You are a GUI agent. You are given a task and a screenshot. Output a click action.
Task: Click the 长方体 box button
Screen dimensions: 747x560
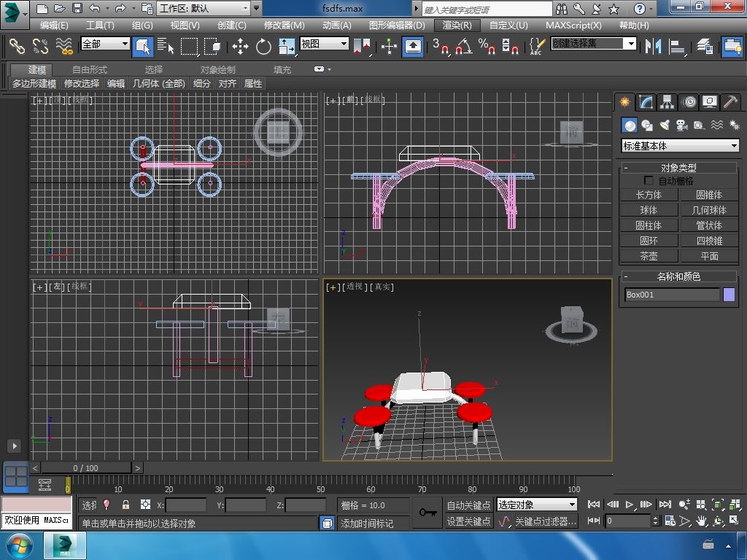click(x=649, y=195)
